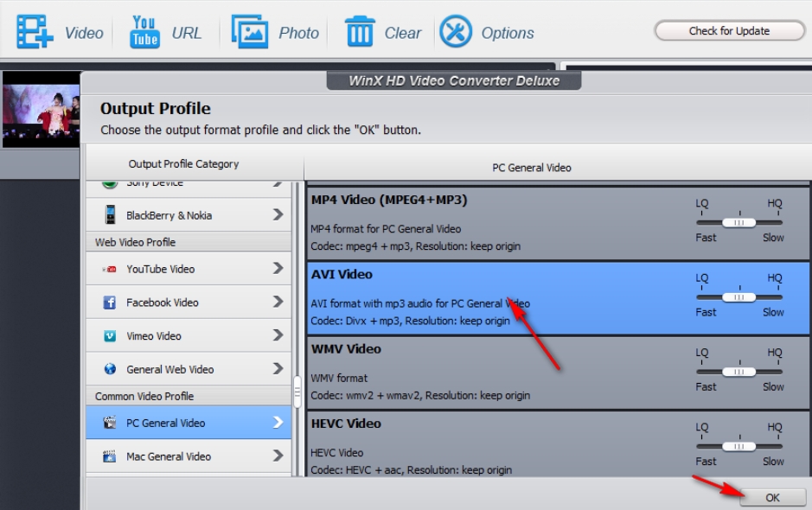Adjust AVI Video quality slider handle
812x510 pixels.
[739, 297]
